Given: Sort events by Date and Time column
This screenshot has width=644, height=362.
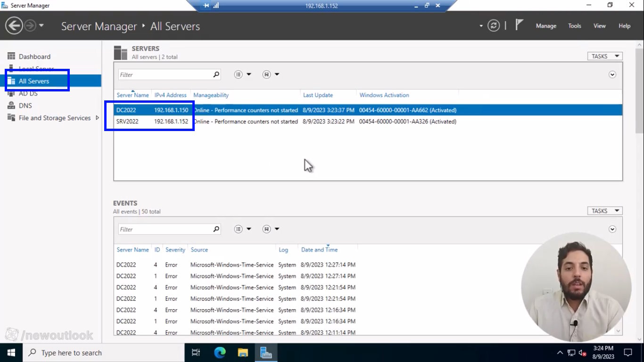Looking at the screenshot, I should click(319, 250).
